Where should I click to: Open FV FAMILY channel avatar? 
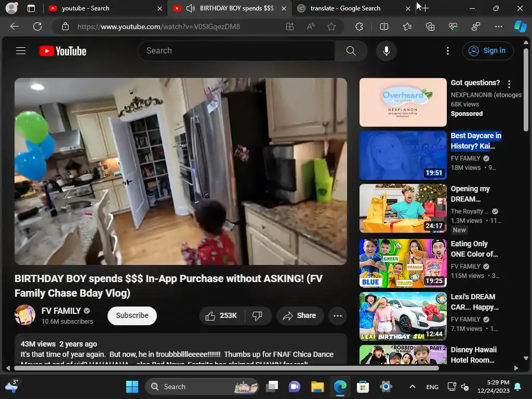(25, 315)
